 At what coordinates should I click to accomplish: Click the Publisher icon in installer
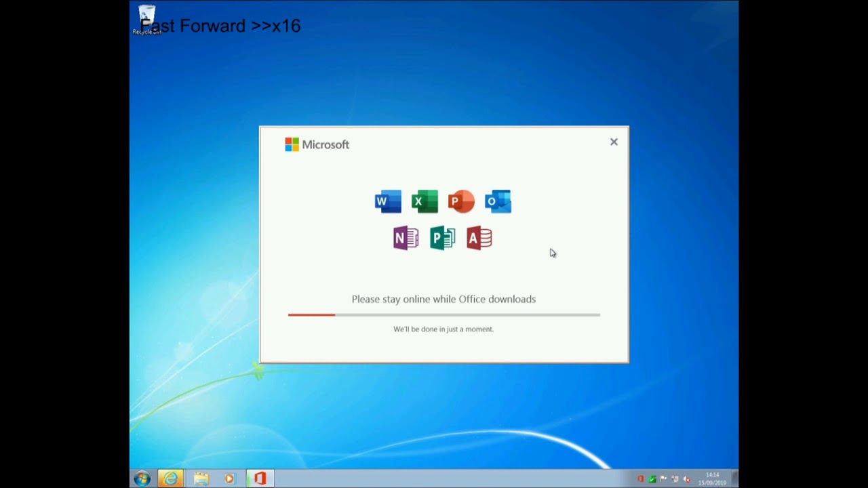443,238
